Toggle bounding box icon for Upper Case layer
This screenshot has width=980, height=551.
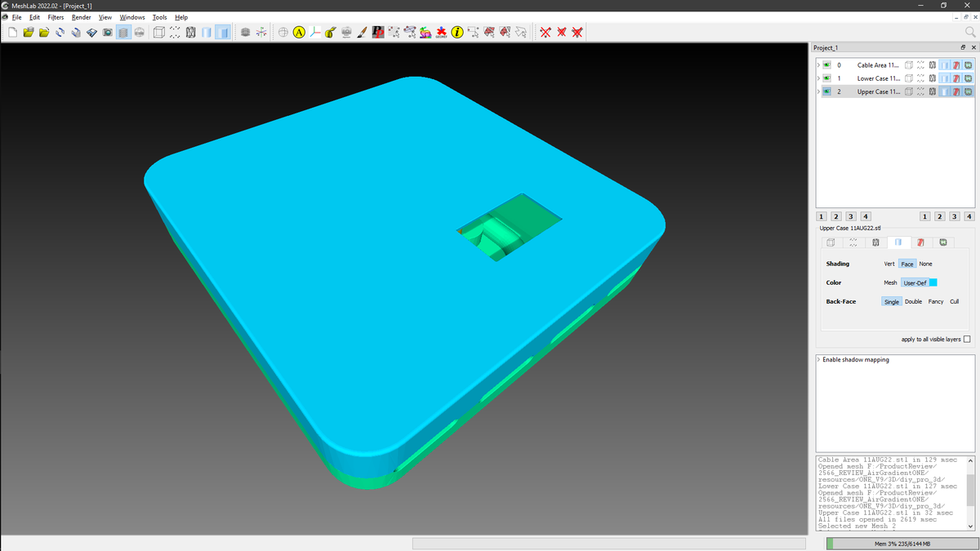pos(909,91)
